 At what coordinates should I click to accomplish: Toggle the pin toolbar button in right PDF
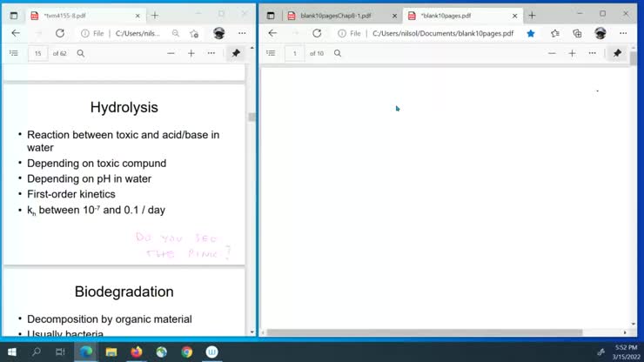click(617, 53)
